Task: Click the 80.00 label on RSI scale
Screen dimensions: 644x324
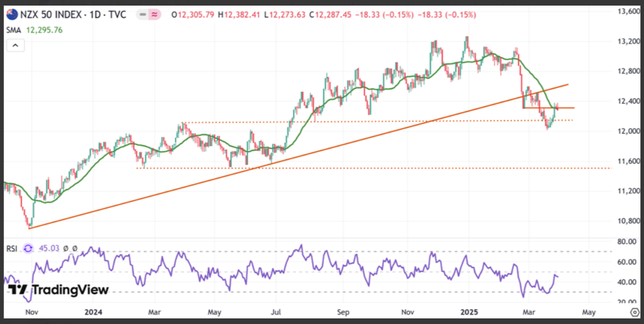Action: pyautogui.click(x=627, y=241)
